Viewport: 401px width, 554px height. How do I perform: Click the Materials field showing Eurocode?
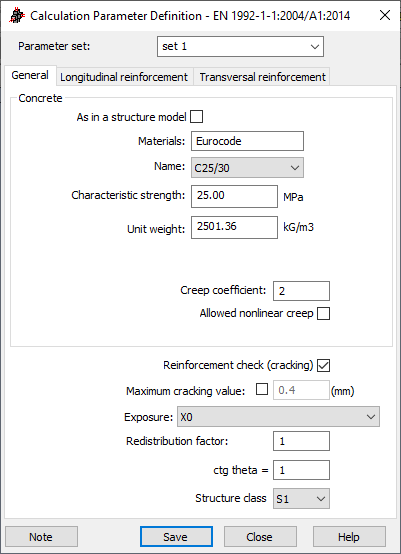pyautogui.click(x=247, y=141)
